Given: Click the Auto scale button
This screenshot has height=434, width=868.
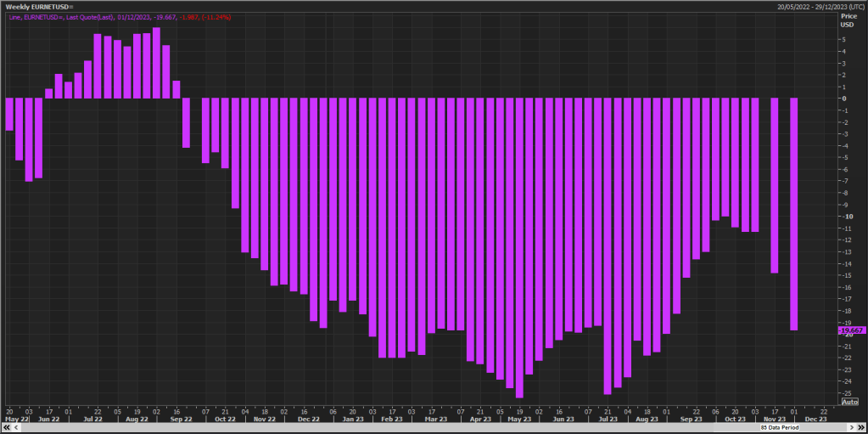Looking at the screenshot, I should pos(848,402).
